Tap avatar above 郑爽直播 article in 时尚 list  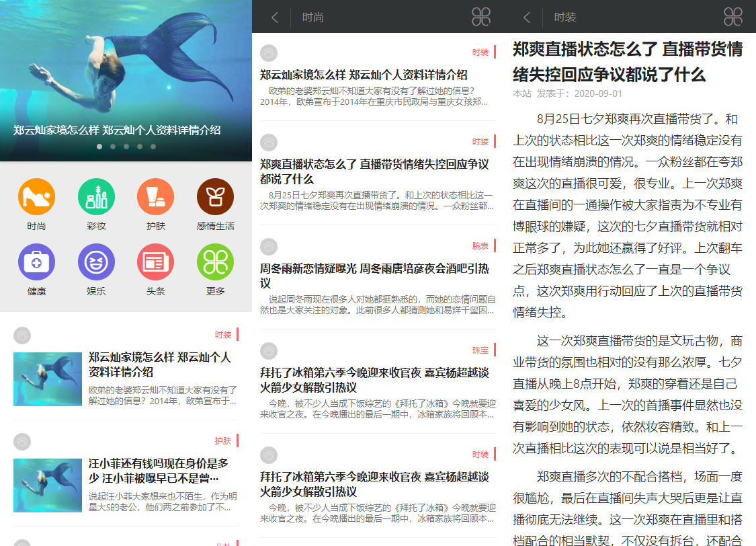pos(269,143)
